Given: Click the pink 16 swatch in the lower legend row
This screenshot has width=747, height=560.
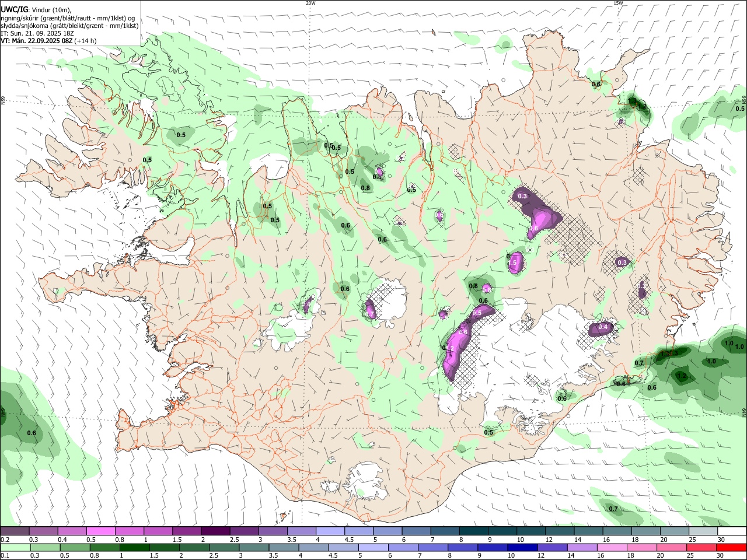Looking at the screenshot, I should point(612,548).
